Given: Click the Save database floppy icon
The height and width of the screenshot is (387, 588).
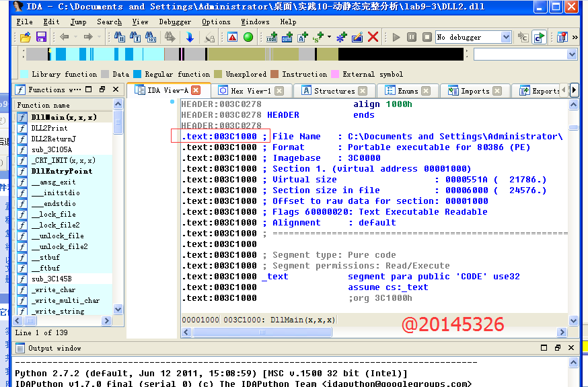Looking at the screenshot, I should coord(41,37).
